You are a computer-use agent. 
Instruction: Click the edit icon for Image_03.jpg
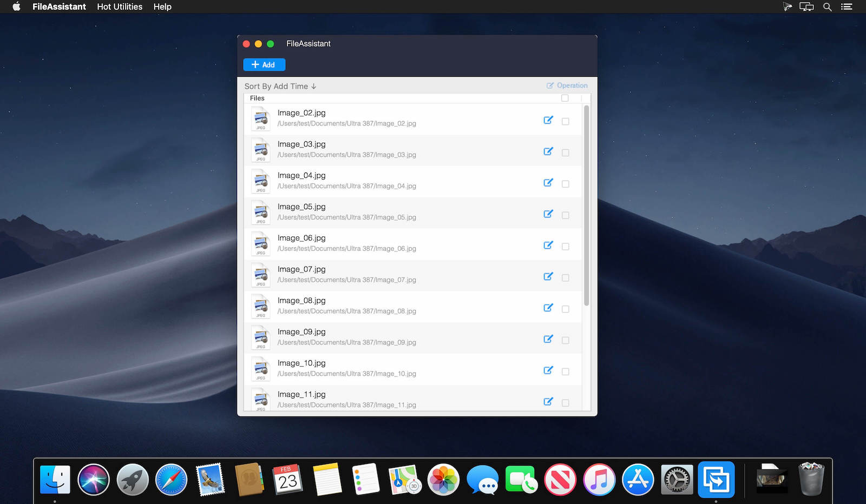pyautogui.click(x=548, y=151)
